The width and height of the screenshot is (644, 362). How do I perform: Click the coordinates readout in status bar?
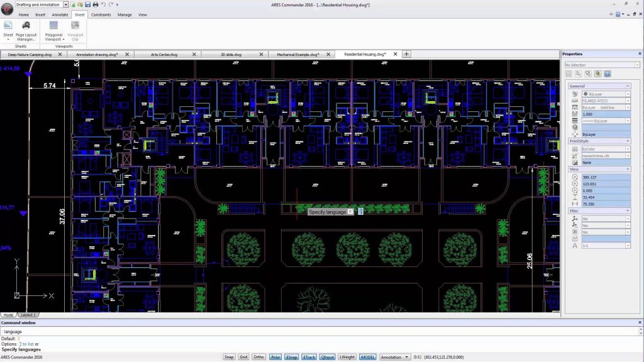[x=443, y=357]
